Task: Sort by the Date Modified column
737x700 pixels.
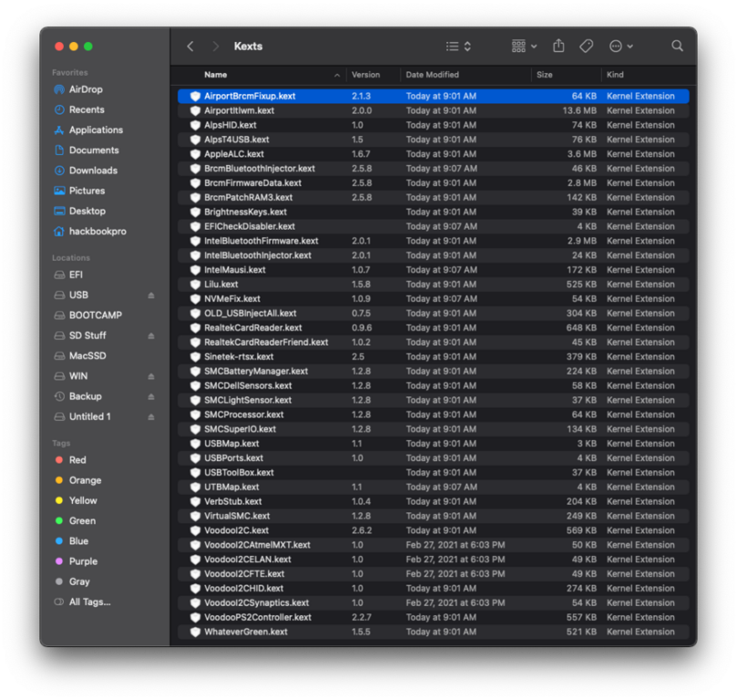Action: [x=433, y=75]
